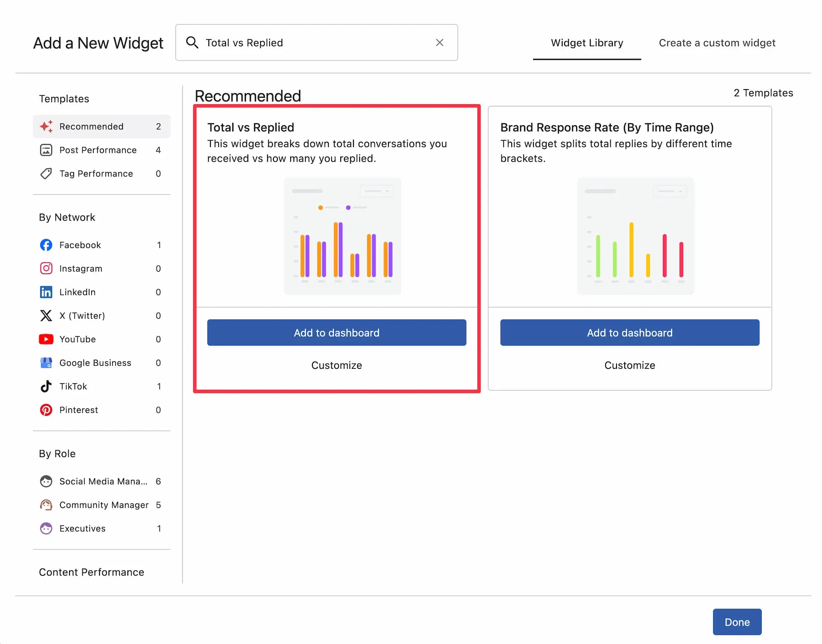822x644 pixels.
Task: Click the Brand Response Rate chart preview
Action: pos(635,236)
